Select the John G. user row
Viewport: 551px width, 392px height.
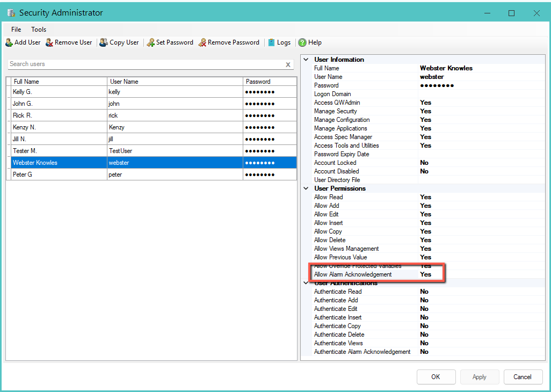tap(151, 104)
